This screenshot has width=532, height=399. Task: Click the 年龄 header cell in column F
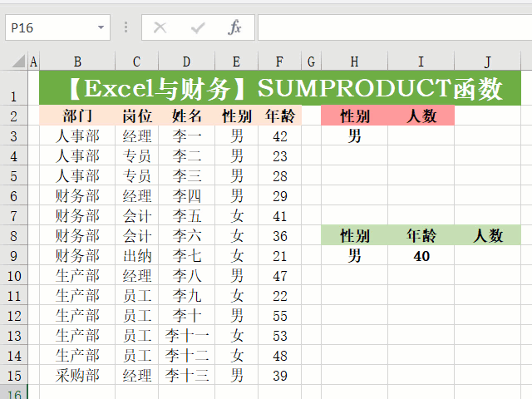[x=279, y=116]
